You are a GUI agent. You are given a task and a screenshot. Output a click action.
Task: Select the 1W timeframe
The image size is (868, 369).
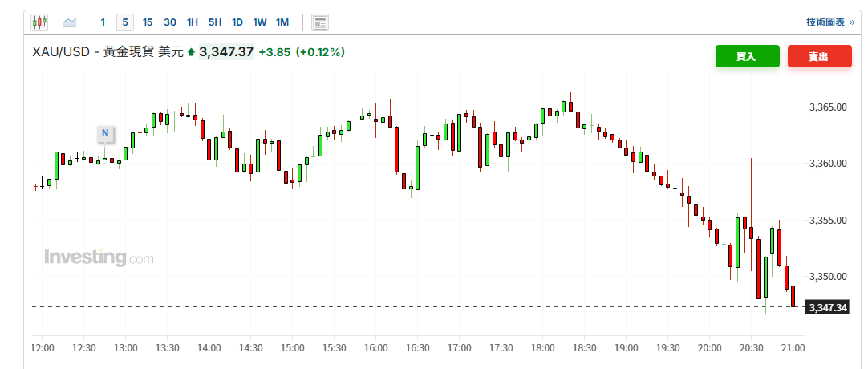coord(260,22)
